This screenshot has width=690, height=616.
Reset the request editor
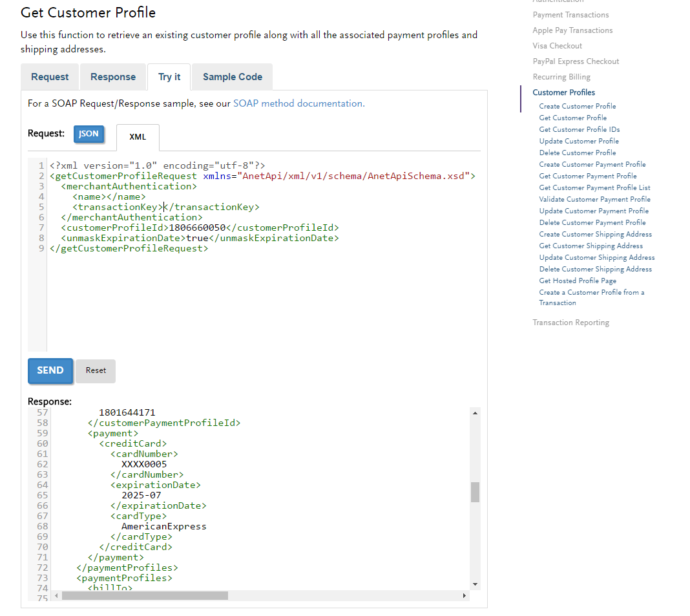(x=96, y=370)
